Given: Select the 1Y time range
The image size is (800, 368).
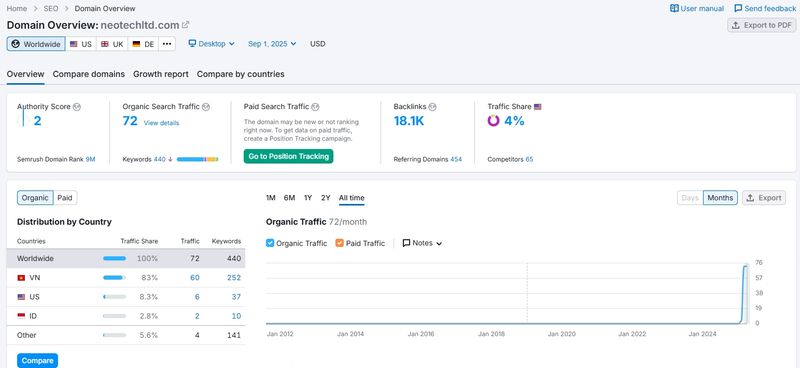Looking at the screenshot, I should coord(308,198).
